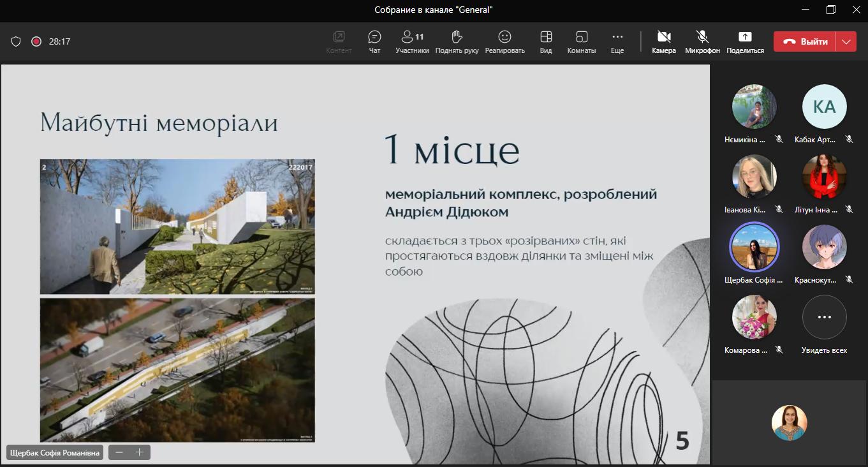Select Щербак Софія participant avatar
This screenshot has height=467, width=868.
tap(754, 247)
